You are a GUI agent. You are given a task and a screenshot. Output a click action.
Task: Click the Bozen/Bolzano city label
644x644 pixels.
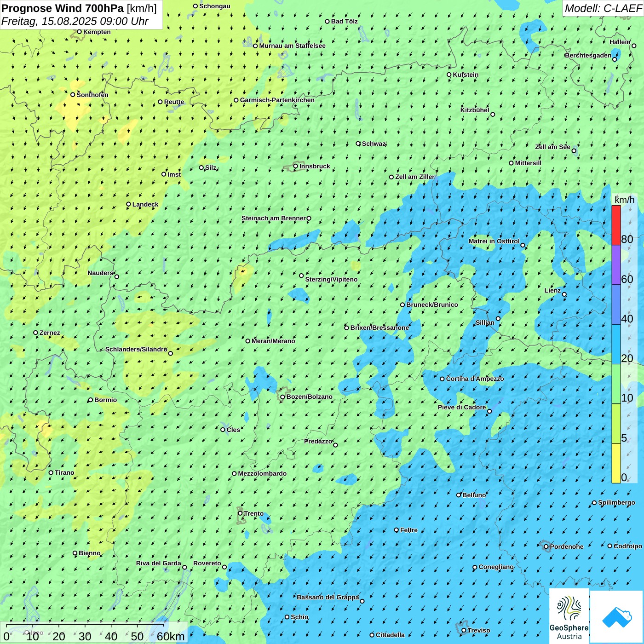(x=309, y=397)
